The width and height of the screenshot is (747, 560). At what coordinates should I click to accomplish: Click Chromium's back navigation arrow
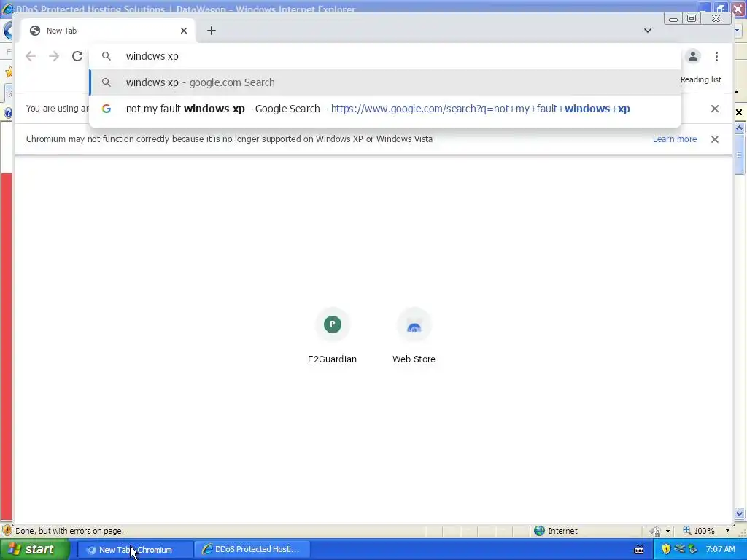point(31,56)
